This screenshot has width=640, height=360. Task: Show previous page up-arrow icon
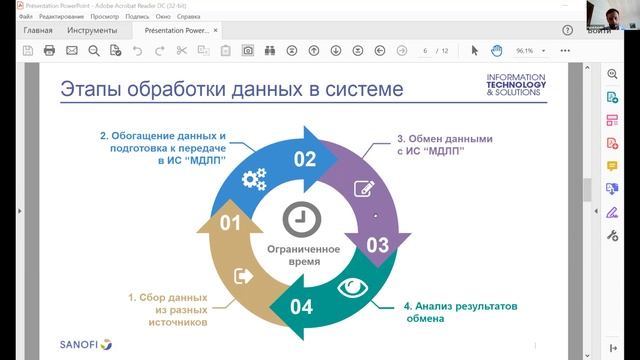tap(314, 51)
